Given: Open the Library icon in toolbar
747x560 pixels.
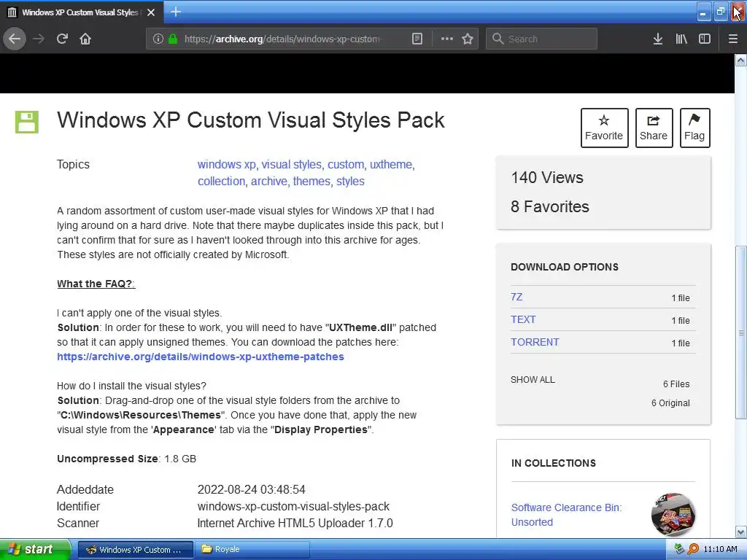Looking at the screenshot, I should 681,39.
